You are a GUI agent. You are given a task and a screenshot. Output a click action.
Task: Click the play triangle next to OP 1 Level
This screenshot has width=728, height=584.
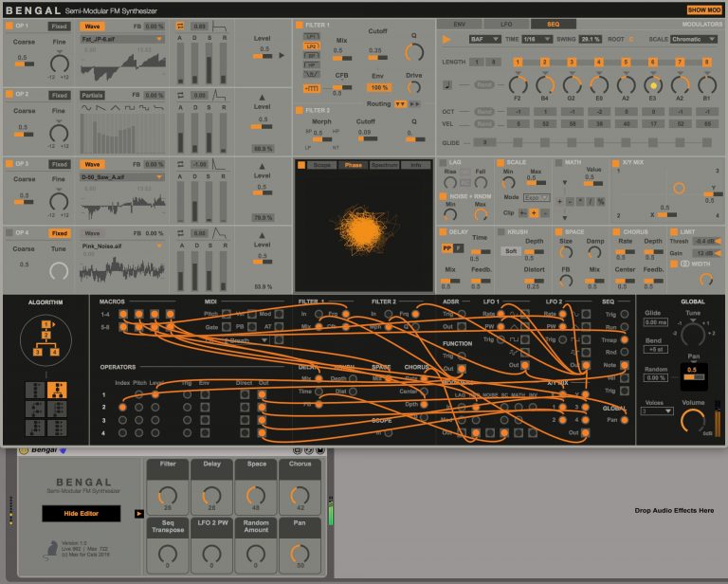pos(282,55)
